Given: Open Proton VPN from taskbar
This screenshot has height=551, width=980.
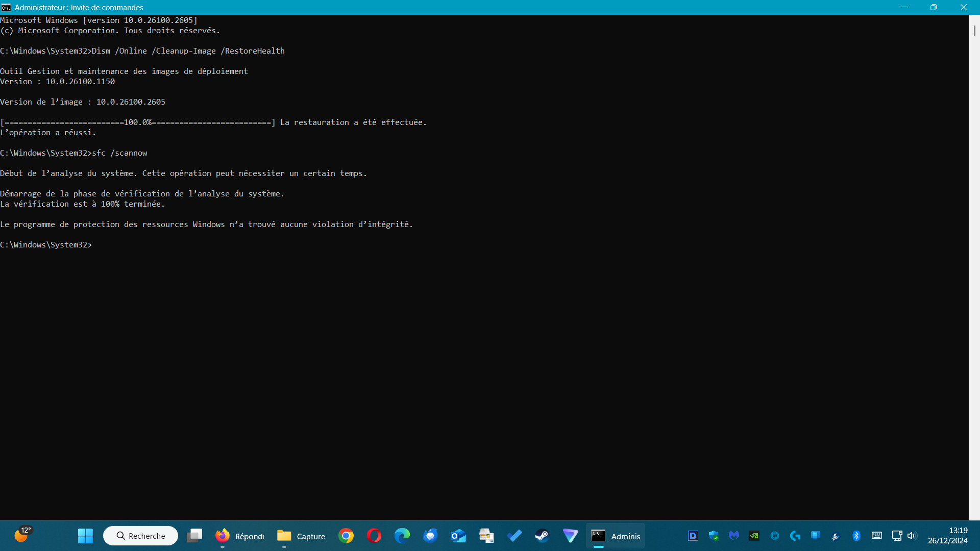Looking at the screenshot, I should click(x=570, y=536).
